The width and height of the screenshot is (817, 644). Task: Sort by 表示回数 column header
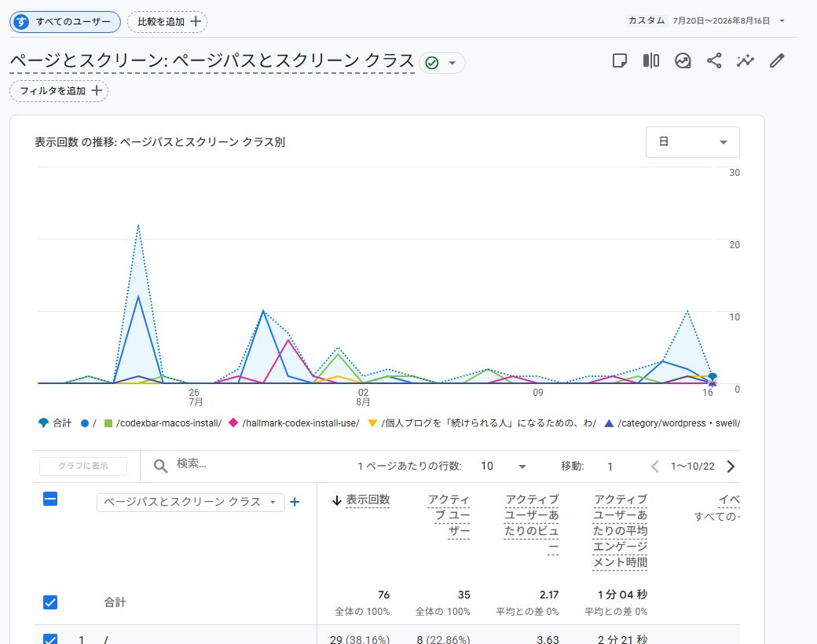[368, 499]
